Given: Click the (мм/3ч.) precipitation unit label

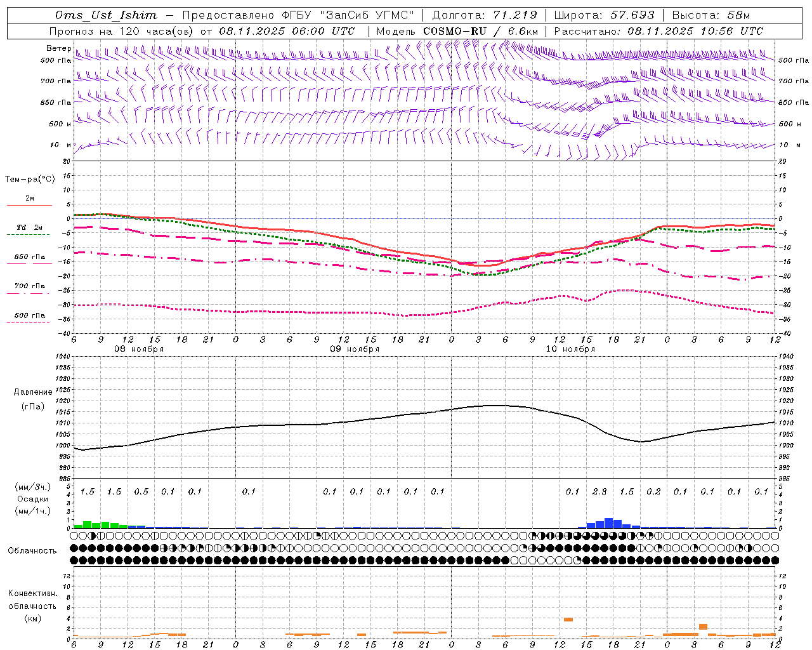Looking at the screenshot, I should click(x=33, y=487).
